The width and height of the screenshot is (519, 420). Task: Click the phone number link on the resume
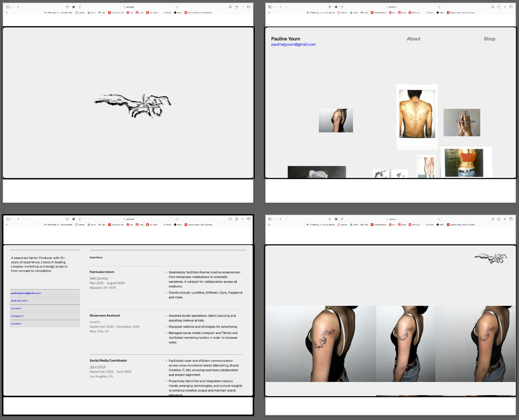19,301
